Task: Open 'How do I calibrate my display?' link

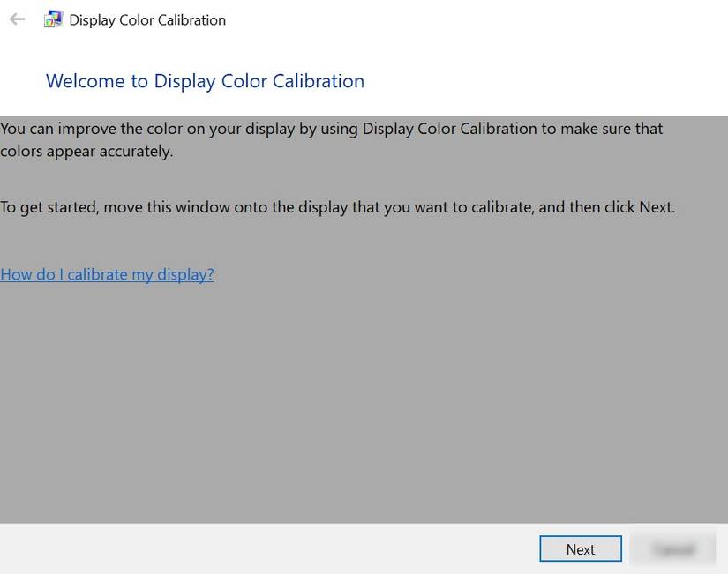Action: coord(106,274)
